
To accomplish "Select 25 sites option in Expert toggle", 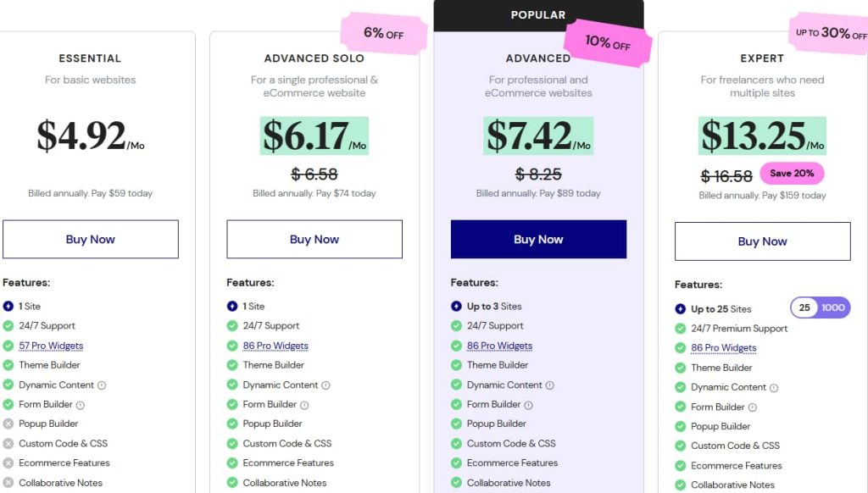I will [804, 307].
